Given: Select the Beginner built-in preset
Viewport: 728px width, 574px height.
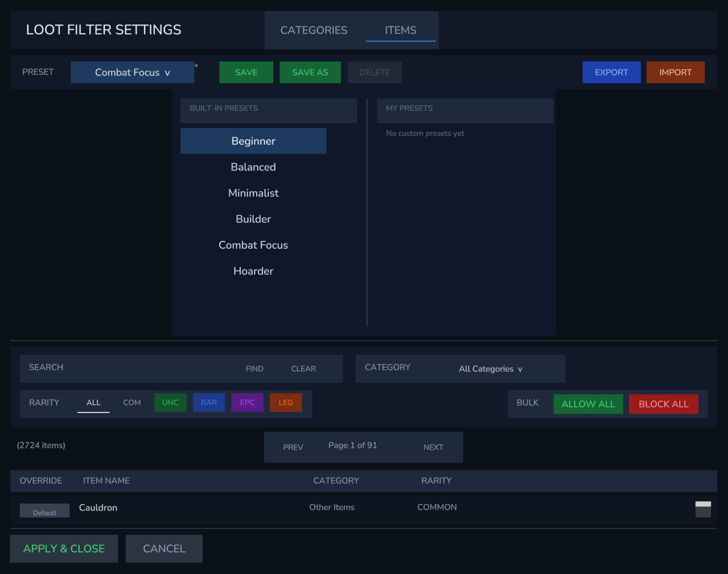Looking at the screenshot, I should click(x=253, y=141).
